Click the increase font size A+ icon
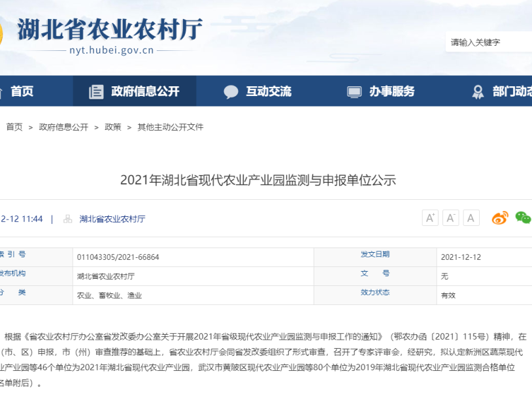The height and width of the screenshot is (399, 532). (430, 218)
